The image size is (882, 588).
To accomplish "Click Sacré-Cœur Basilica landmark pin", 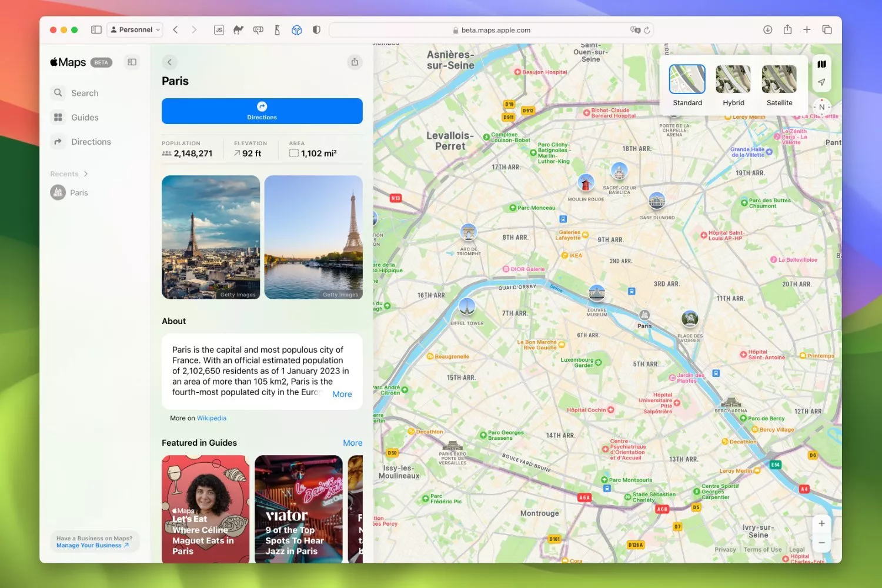I will pyautogui.click(x=619, y=172).
